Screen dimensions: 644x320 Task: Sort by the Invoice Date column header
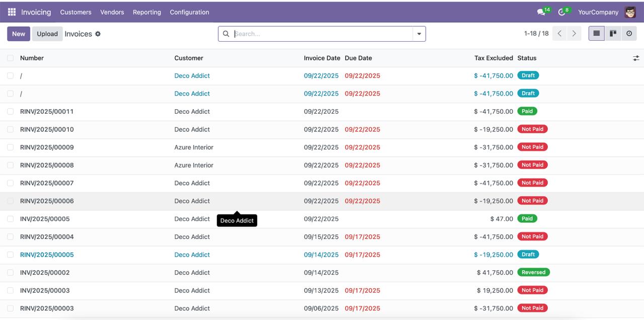322,58
